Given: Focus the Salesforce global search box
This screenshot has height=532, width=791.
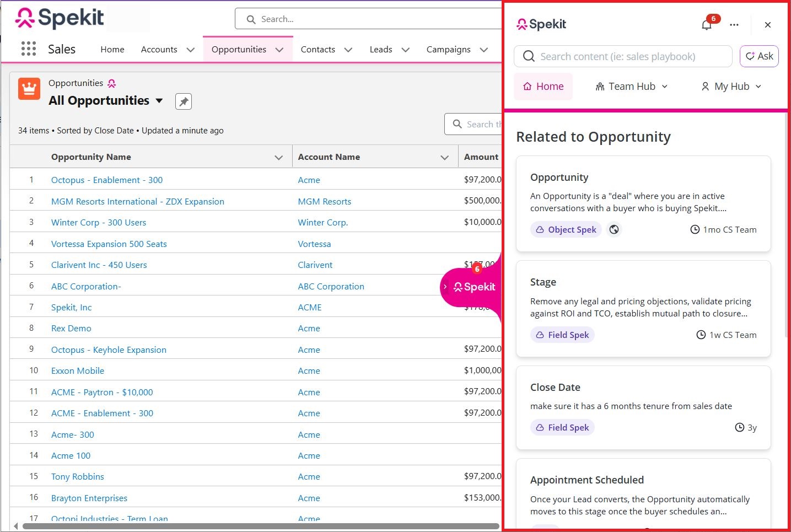Looking at the screenshot, I should (x=368, y=19).
